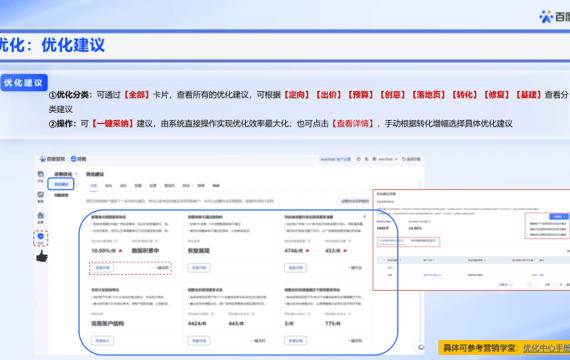Open the highlighted 优化建议 item in left menu
The height and width of the screenshot is (360, 570).
click(61, 184)
